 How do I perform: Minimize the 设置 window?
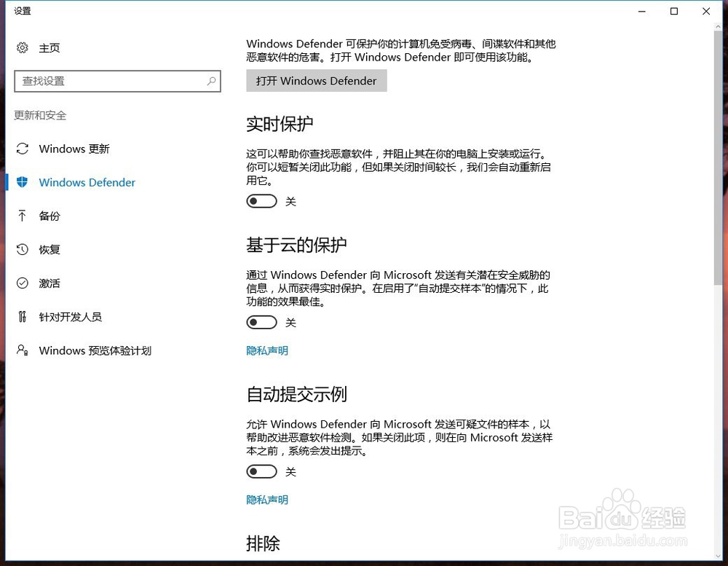point(642,11)
